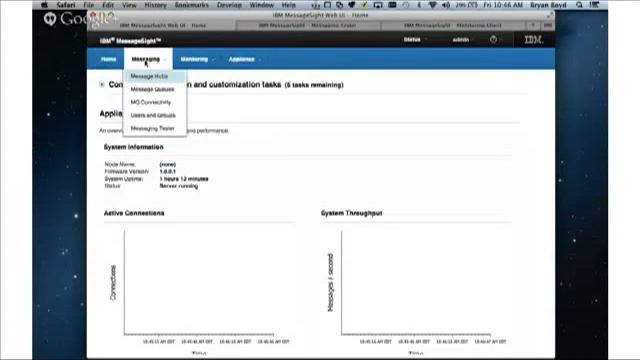The width and height of the screenshot is (640, 360).
Task: Open the Status dropdown
Action: point(415,40)
